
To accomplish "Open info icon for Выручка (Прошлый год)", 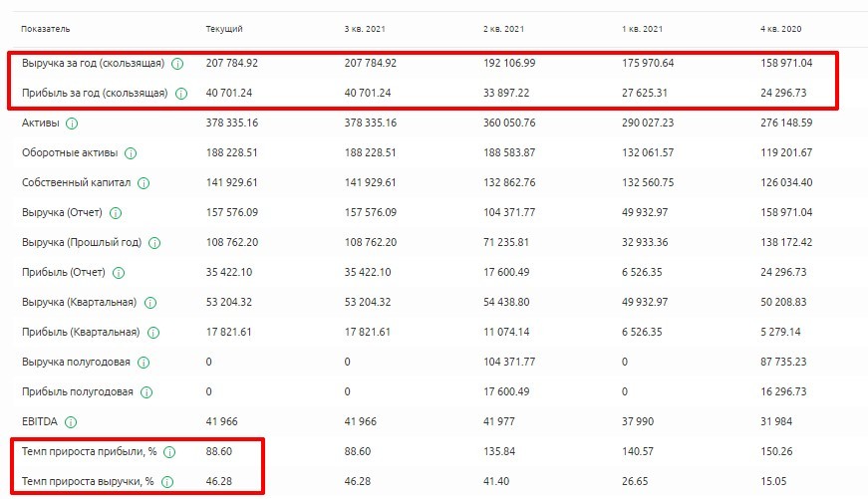I will (x=154, y=243).
